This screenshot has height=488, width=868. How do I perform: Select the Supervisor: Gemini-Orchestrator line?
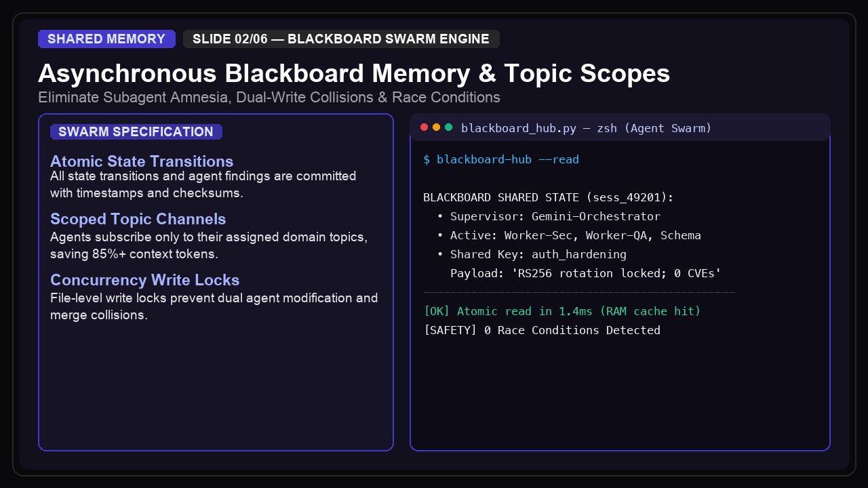coord(549,217)
